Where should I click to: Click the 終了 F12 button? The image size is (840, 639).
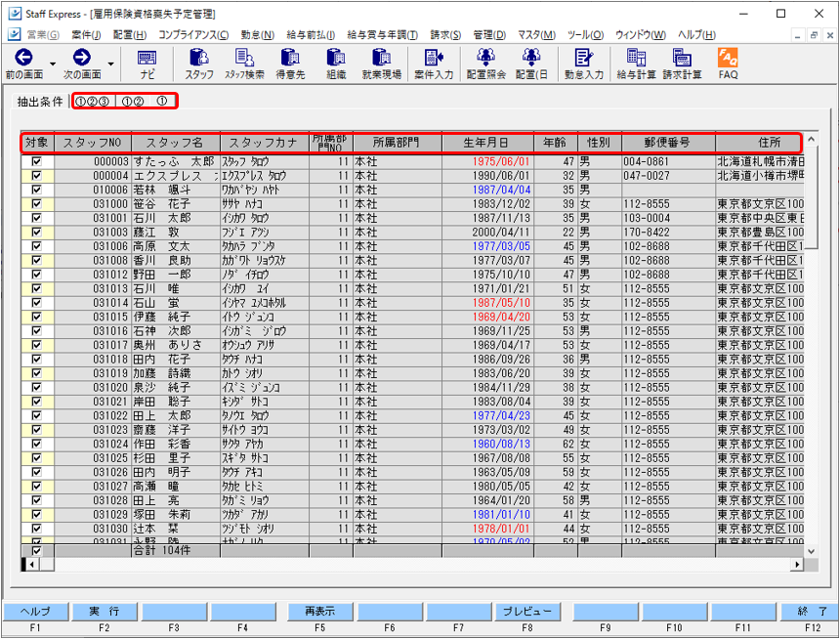click(813, 611)
